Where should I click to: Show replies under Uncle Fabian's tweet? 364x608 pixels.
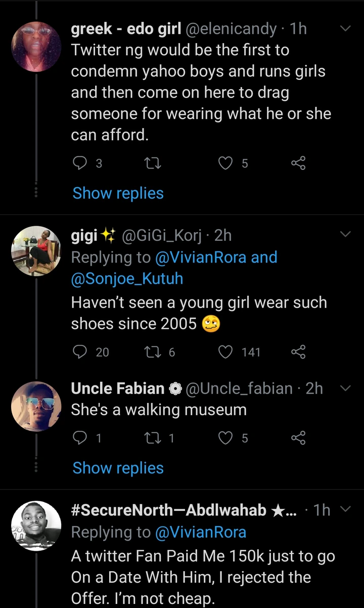tap(118, 468)
